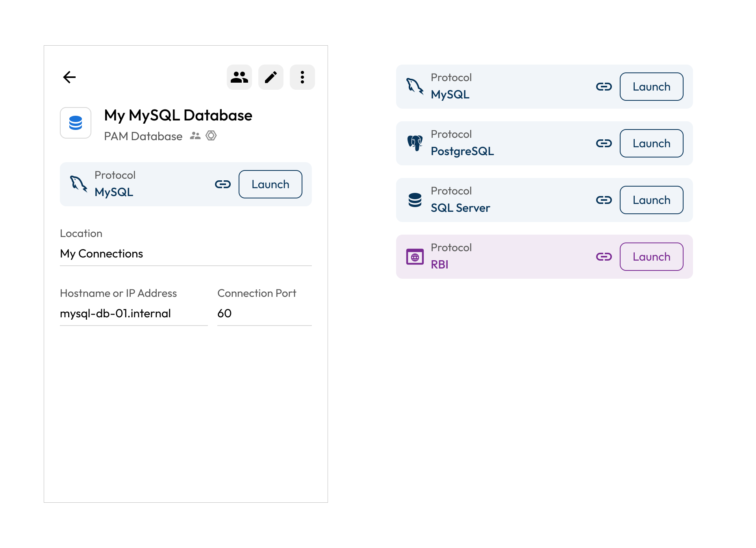This screenshot has height=548, width=756.
Task: Click the MySQL dolphin icon in detail panel
Action: pos(79,184)
